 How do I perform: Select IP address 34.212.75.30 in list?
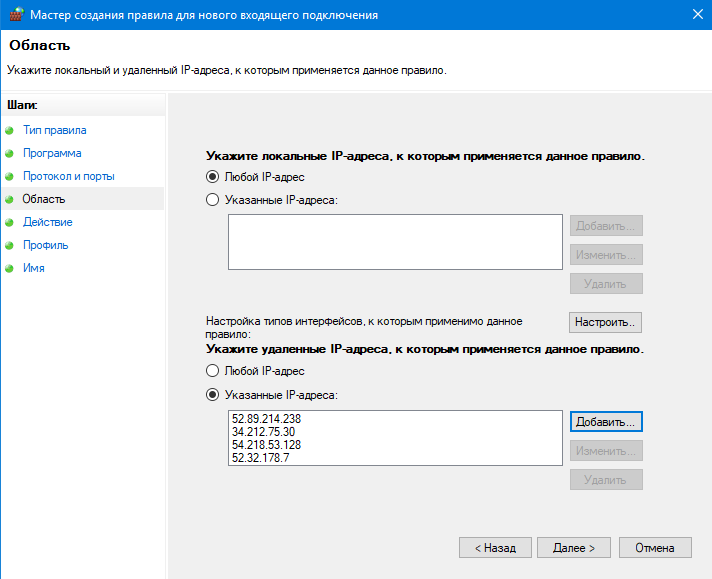262,432
